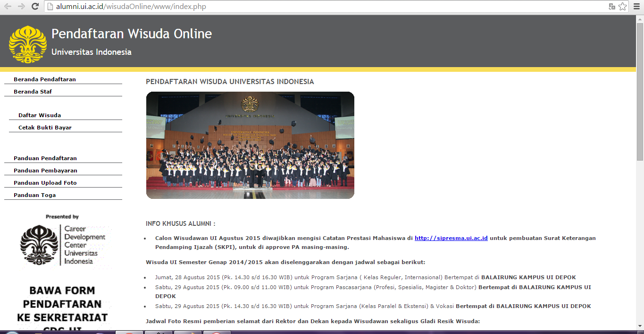
Task: Click the Career Development Center logo
Action: click(x=63, y=245)
